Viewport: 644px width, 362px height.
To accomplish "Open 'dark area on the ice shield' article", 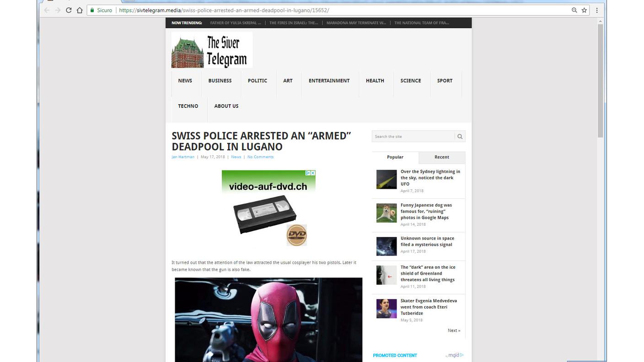I will [428, 273].
